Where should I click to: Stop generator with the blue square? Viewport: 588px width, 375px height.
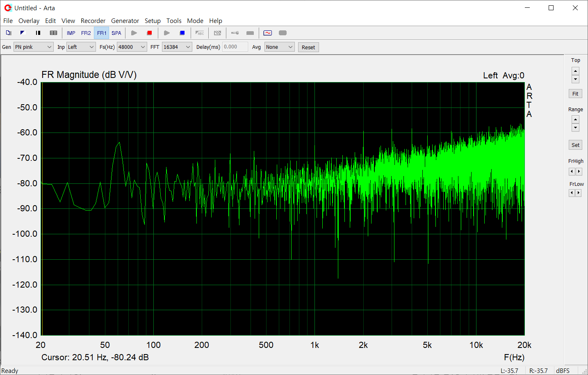click(182, 33)
